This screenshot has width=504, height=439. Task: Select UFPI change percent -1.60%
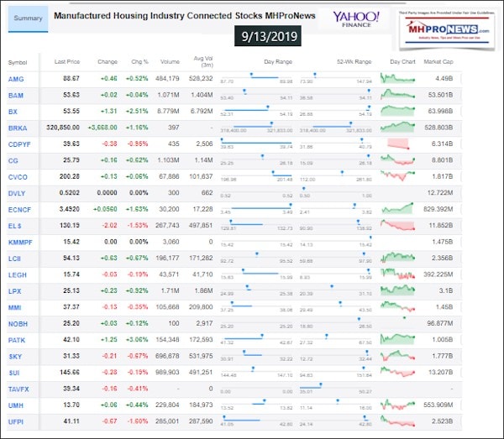pyautogui.click(x=138, y=421)
